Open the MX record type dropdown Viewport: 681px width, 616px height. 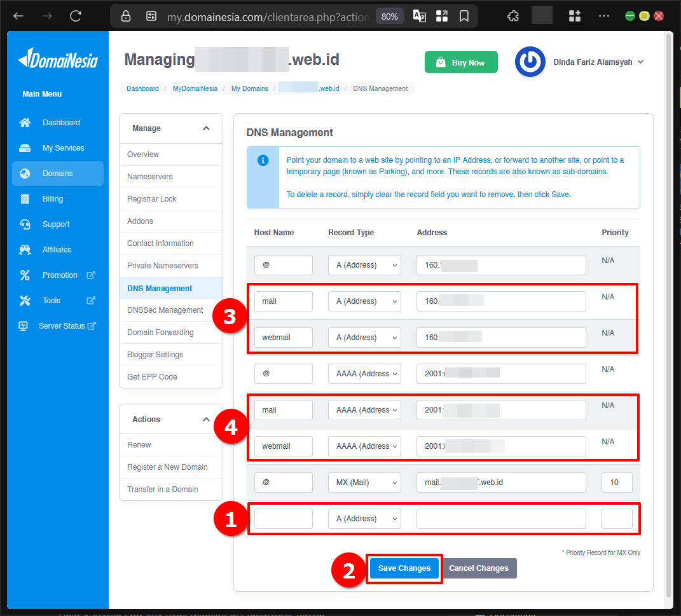click(x=364, y=482)
